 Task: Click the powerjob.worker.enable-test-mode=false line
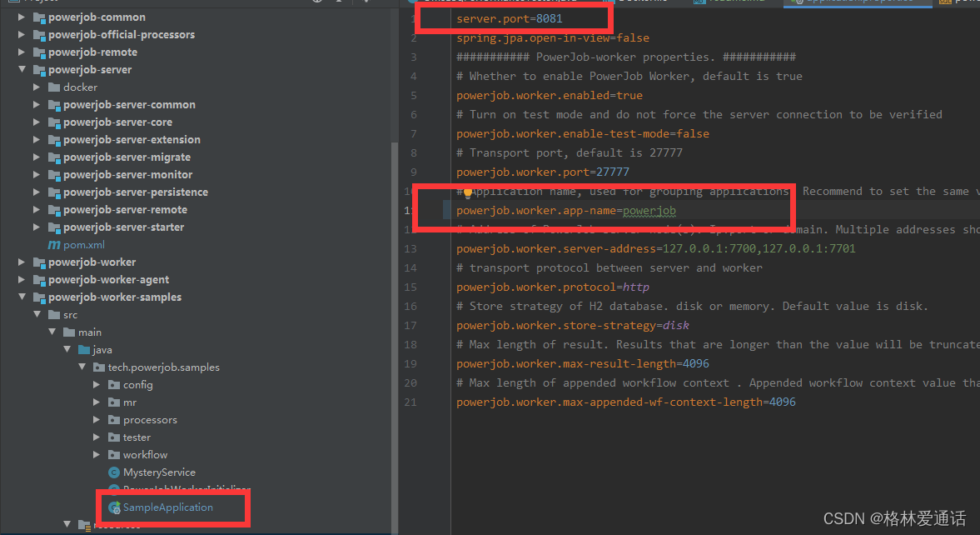(x=583, y=134)
